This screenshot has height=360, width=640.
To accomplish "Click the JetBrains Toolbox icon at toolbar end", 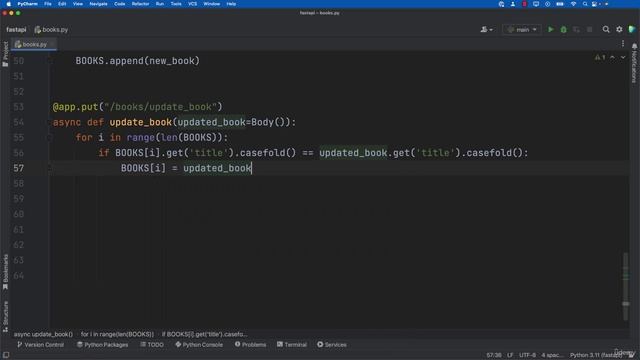I will point(632,29).
